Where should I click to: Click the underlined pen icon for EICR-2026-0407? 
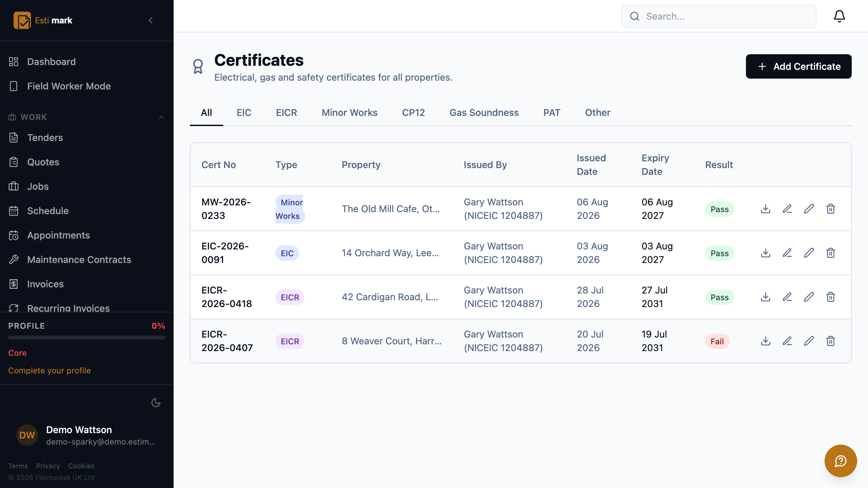(787, 341)
